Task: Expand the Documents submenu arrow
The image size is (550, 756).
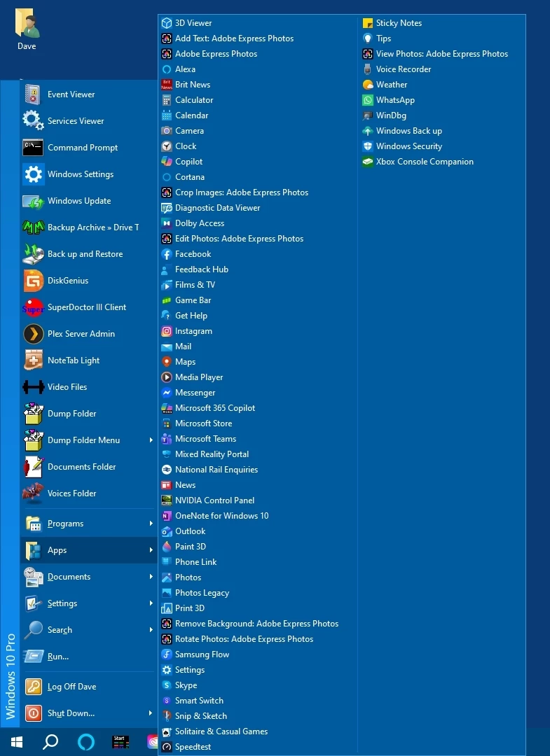Action: 151,577
